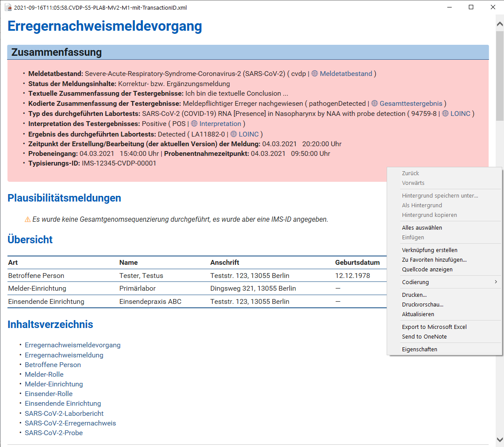Go to 'SARS-CoV-2-Laborbericht' section link

coord(64,413)
